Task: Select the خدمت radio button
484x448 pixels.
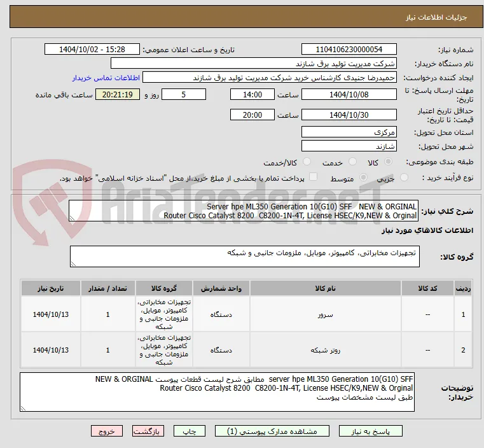Action: pos(352,162)
